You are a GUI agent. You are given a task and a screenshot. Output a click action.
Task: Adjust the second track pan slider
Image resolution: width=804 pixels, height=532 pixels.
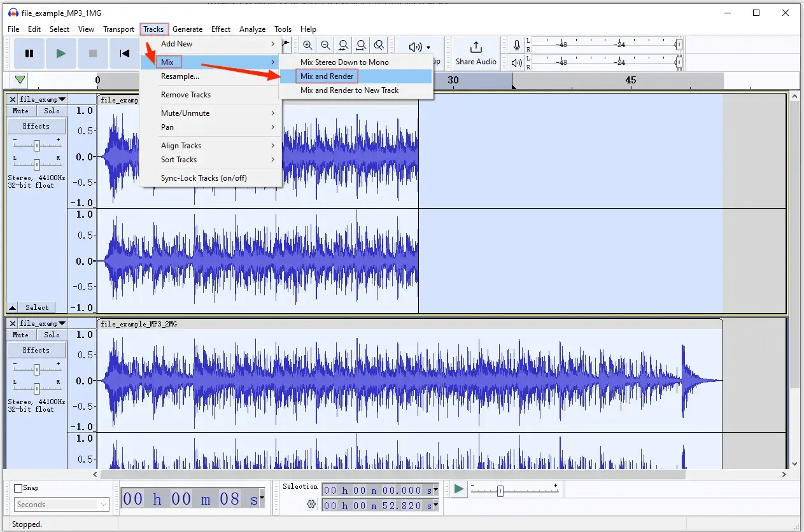tap(37, 388)
